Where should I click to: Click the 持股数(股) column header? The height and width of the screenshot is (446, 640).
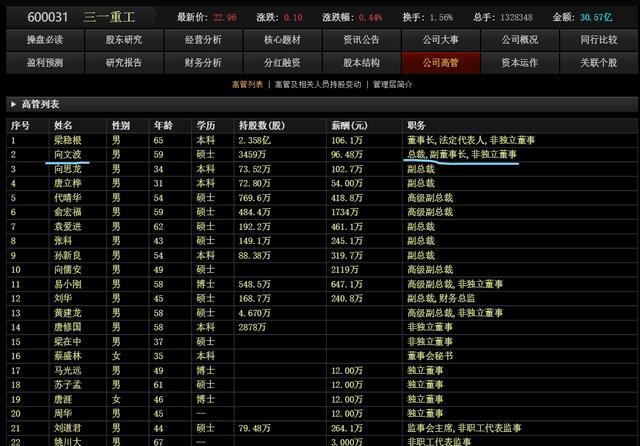(262, 126)
